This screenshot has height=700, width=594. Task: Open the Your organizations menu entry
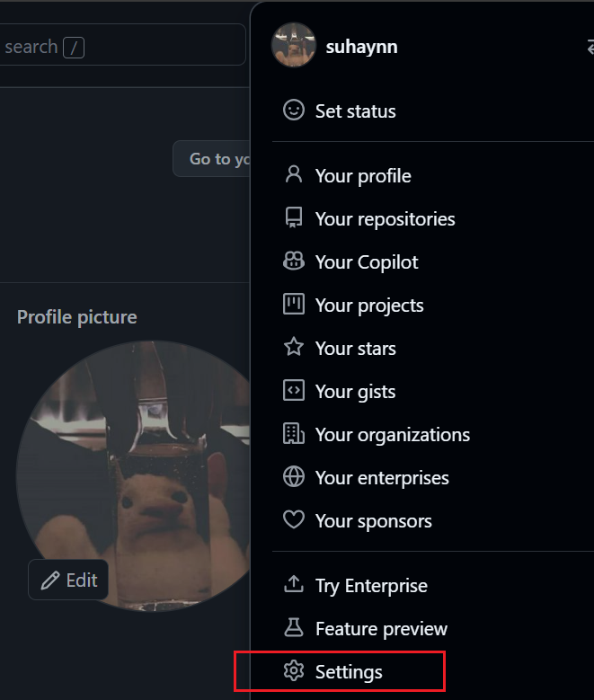[x=392, y=434]
